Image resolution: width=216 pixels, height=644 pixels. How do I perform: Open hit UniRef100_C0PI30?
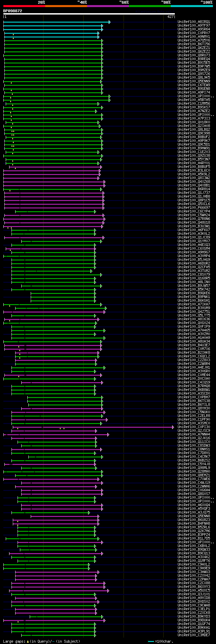pyautogui.click(x=194, y=427)
